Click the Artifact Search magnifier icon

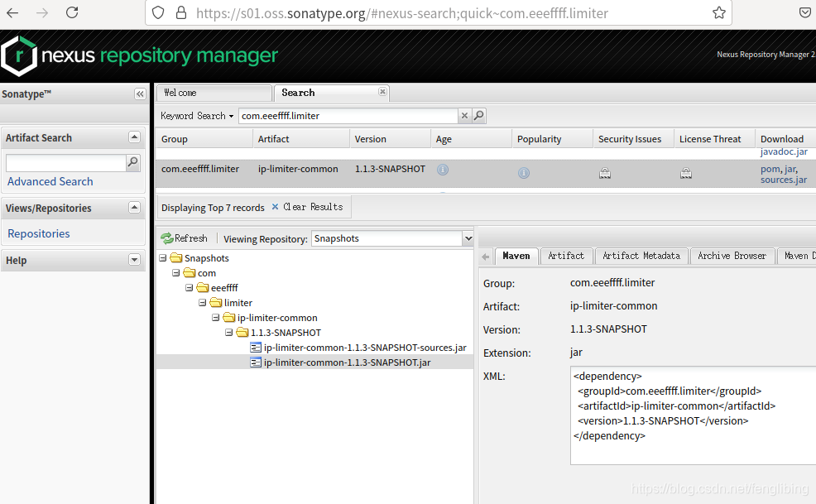[x=133, y=162]
